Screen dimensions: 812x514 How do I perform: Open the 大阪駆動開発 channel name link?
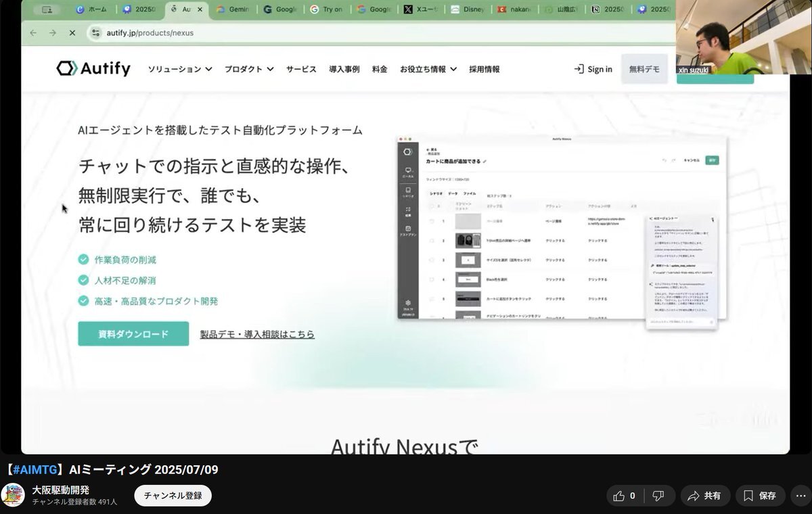point(61,490)
